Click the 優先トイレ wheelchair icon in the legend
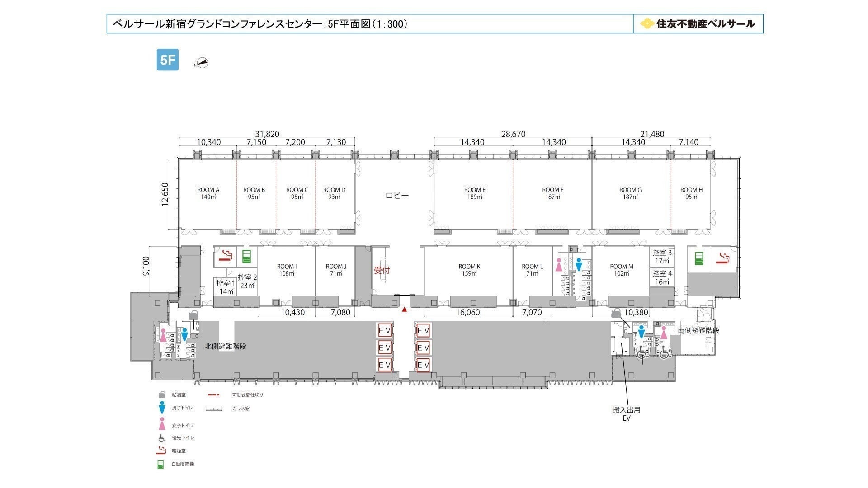This screenshot has height=488, width=868. [x=161, y=438]
